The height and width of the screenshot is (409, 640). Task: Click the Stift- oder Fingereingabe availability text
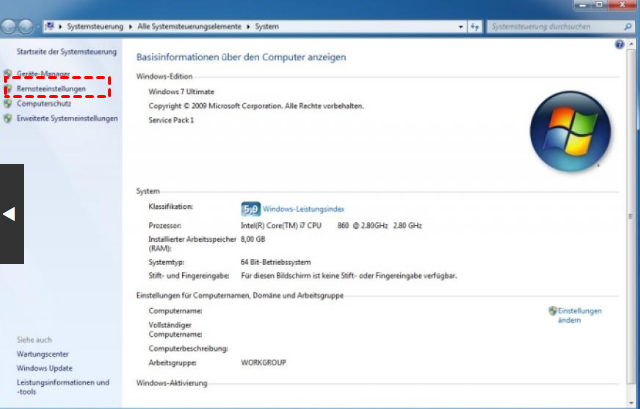click(x=349, y=276)
